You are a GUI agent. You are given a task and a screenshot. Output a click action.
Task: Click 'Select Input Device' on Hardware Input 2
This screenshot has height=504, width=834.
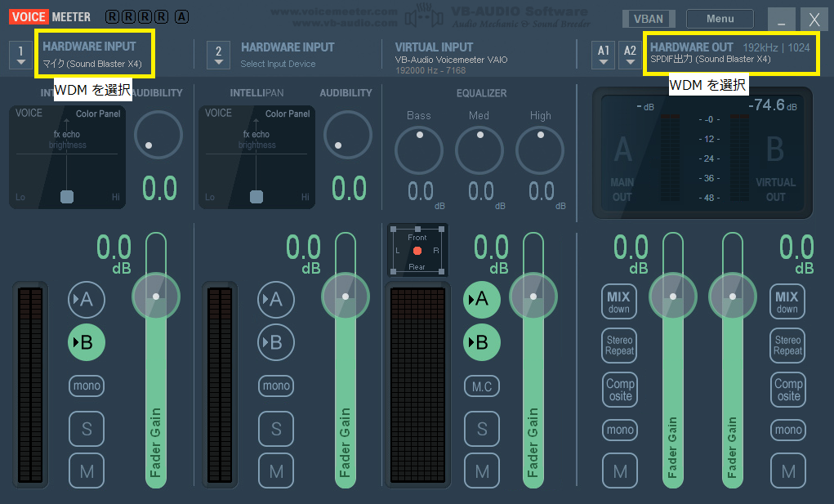click(278, 64)
